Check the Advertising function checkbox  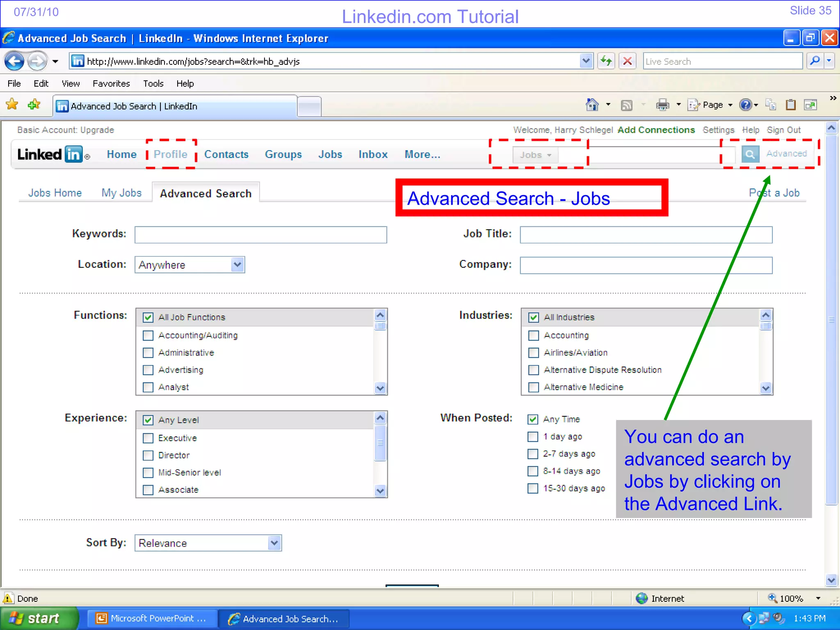[x=148, y=370]
